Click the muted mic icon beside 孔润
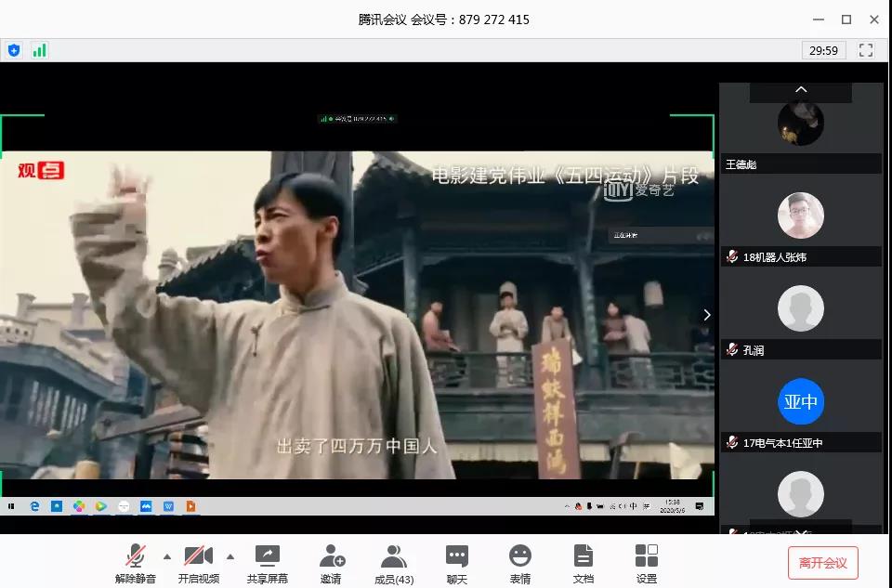 732,349
